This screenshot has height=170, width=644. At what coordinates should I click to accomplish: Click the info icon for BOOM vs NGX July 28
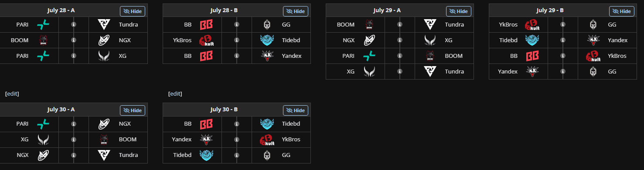(x=74, y=40)
